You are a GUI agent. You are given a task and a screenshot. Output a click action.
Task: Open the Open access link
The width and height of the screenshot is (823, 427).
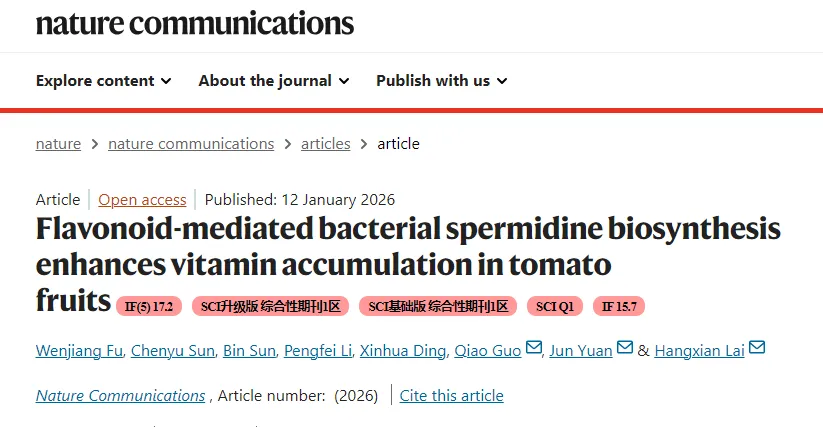tap(142, 200)
